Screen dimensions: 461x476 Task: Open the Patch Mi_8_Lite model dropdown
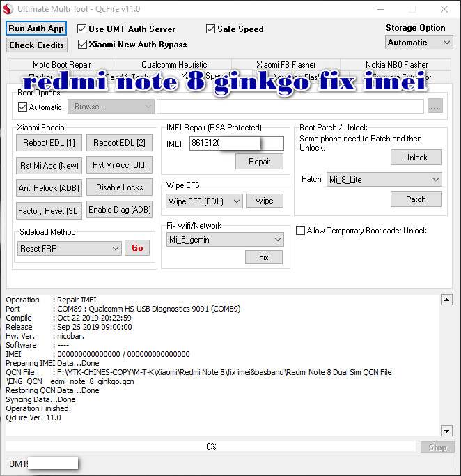(x=384, y=179)
